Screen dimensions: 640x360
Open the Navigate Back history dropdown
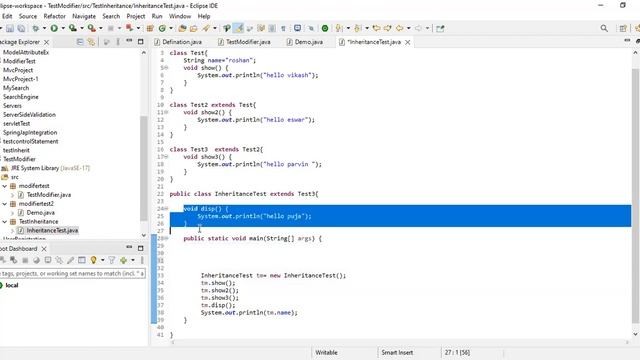point(408,28)
